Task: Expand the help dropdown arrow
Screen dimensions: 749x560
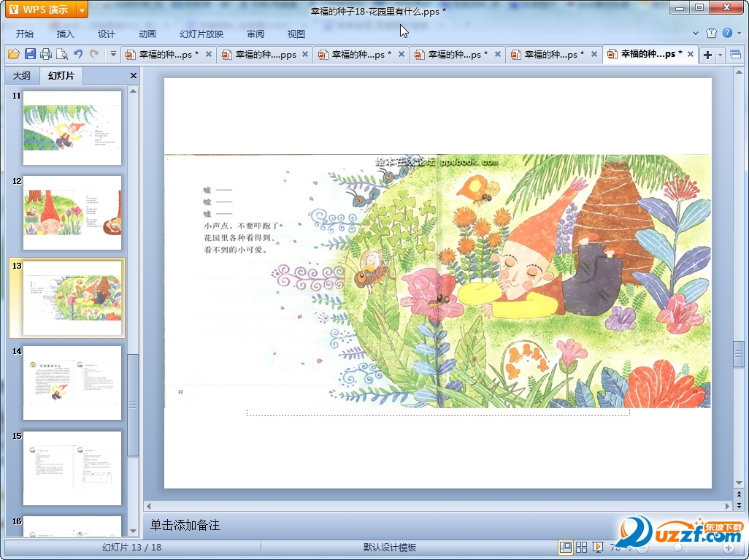Action: [x=740, y=33]
